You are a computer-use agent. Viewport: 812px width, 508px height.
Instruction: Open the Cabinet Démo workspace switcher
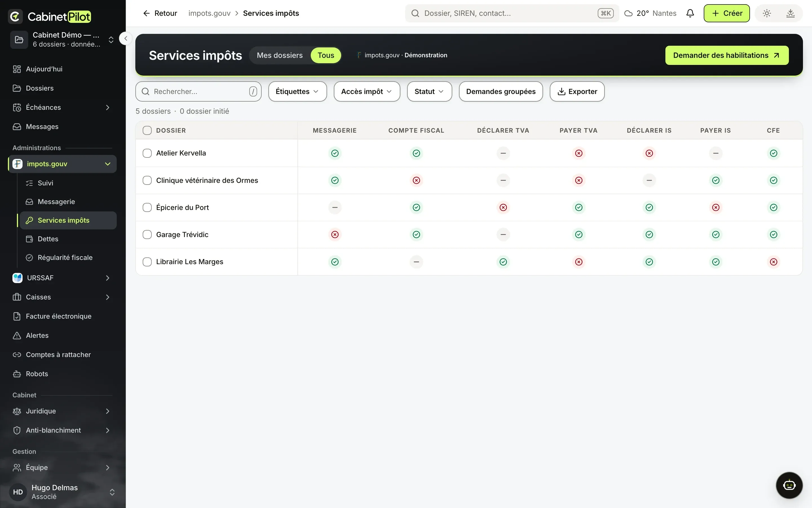click(62, 40)
